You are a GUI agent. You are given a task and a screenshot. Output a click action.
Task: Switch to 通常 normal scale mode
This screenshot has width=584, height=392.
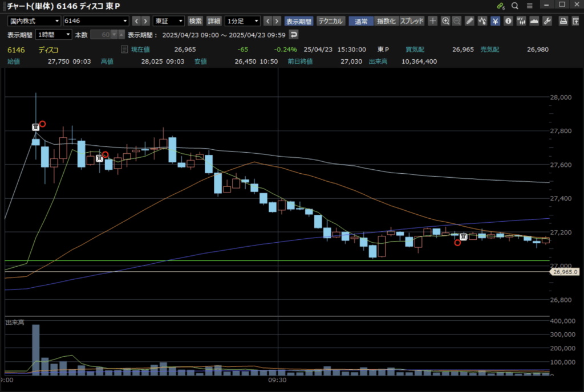coord(361,21)
